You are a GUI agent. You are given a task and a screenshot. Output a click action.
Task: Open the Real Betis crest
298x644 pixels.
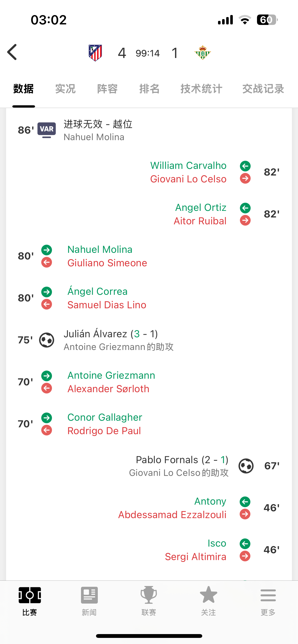pos(203,53)
